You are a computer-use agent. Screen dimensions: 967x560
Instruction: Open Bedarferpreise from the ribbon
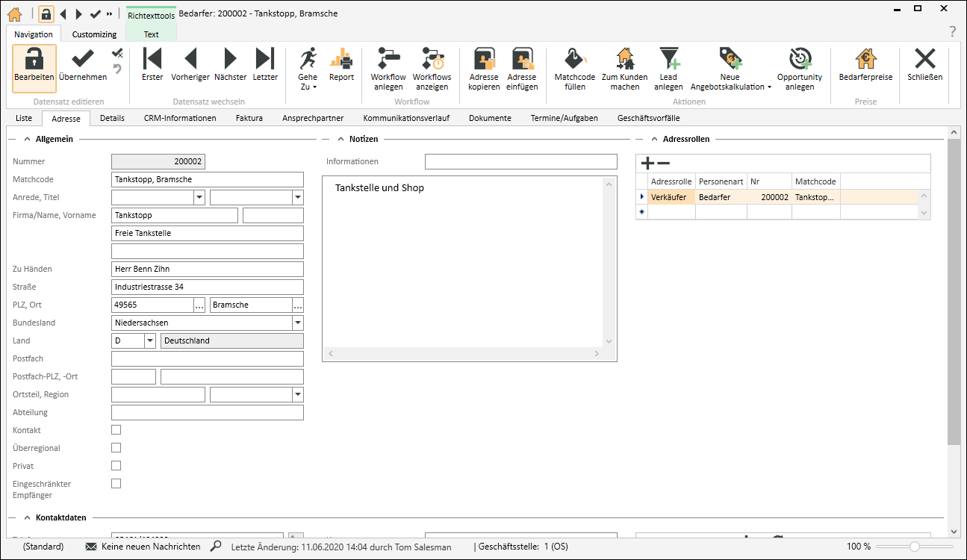point(865,60)
